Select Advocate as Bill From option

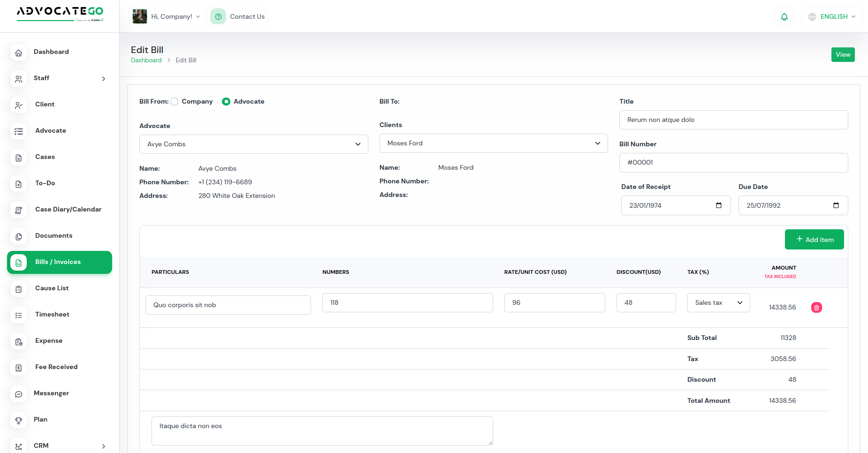click(226, 102)
